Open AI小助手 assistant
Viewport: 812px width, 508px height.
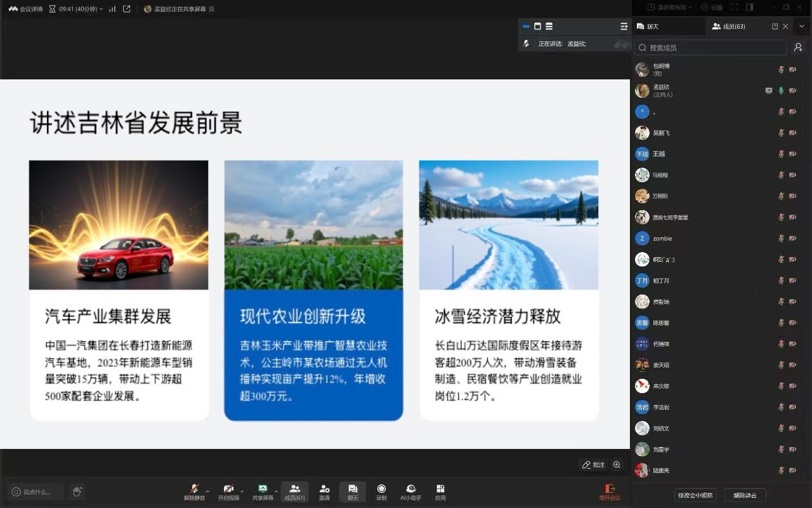[x=411, y=492]
